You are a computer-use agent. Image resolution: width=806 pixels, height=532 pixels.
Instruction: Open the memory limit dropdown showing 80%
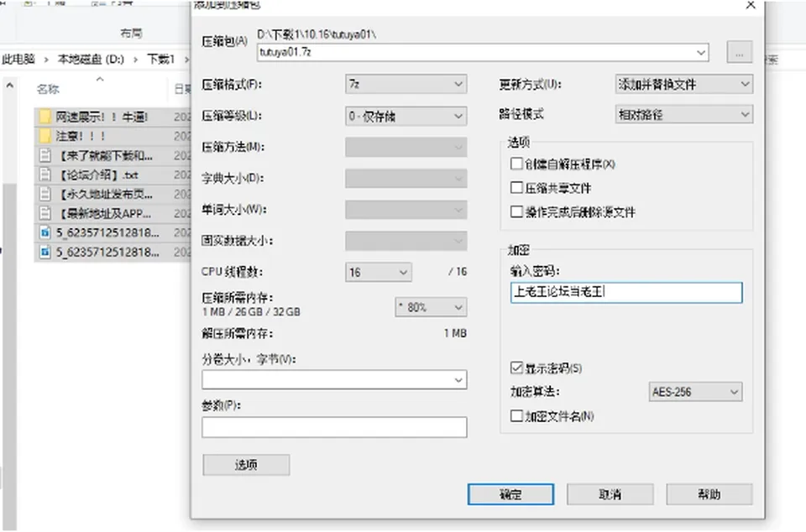tap(431, 307)
